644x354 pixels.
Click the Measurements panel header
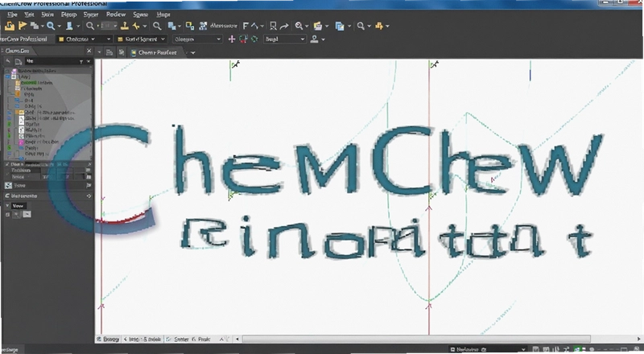(47, 196)
